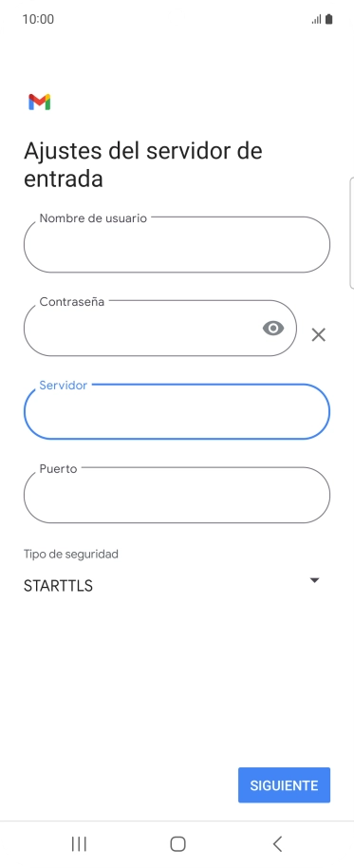Go back using the navigation bar arrow

(x=278, y=843)
